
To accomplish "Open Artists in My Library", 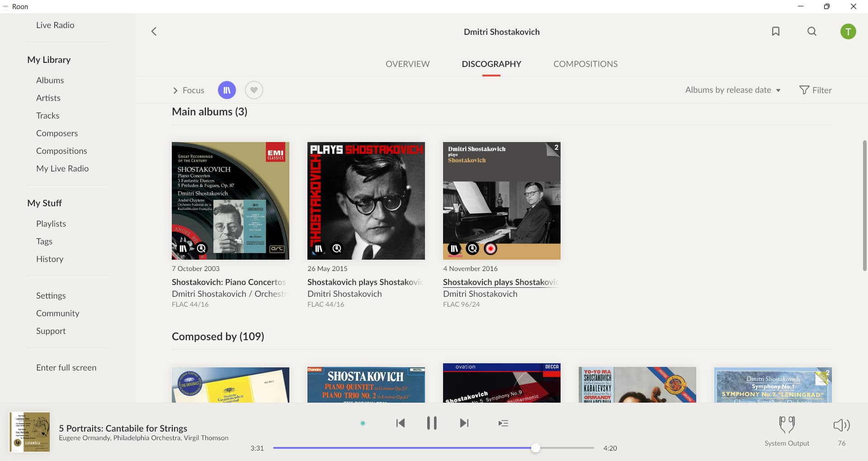I will click(x=48, y=98).
